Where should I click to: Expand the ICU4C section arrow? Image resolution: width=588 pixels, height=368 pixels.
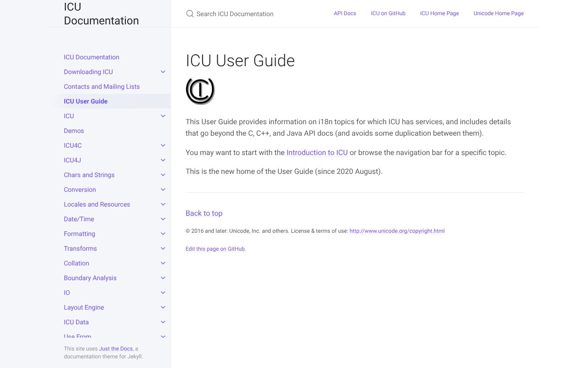pos(163,145)
